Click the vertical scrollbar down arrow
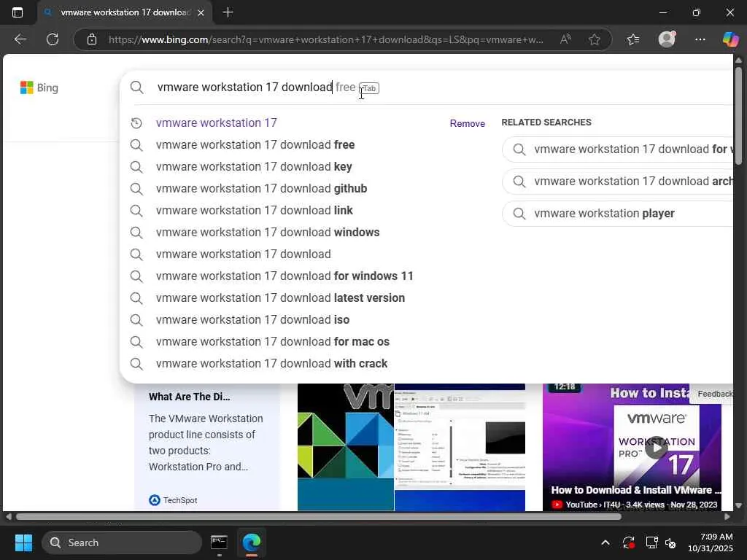The width and height of the screenshot is (747, 560). click(738, 505)
